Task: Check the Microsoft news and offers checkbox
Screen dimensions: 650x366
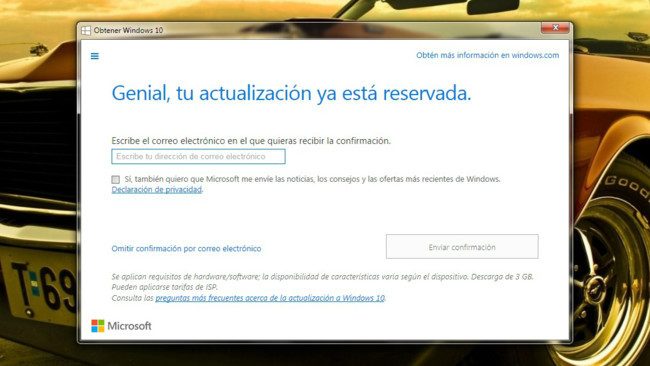Action: click(x=116, y=179)
